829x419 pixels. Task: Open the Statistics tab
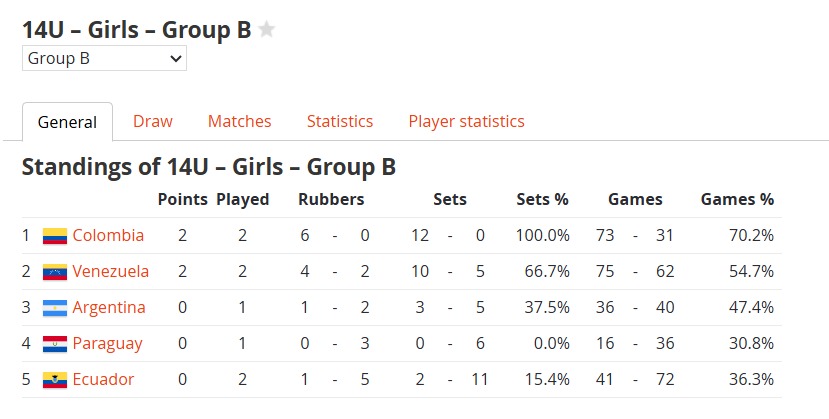click(340, 121)
